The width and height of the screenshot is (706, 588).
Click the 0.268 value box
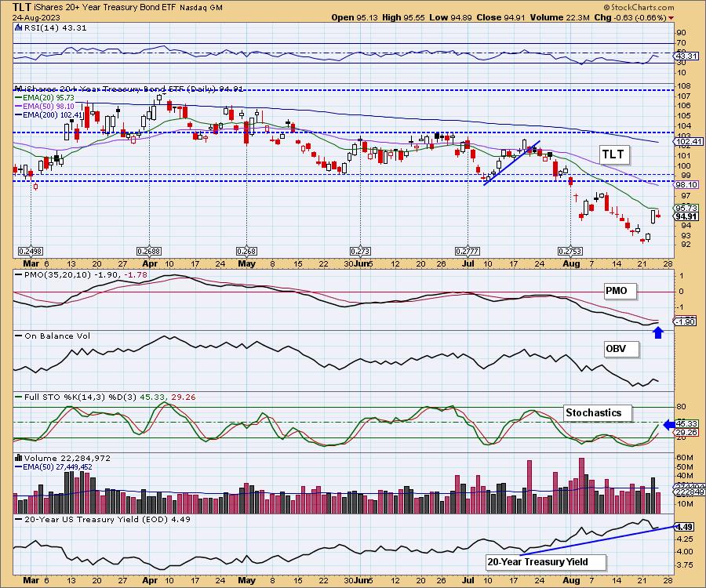(x=247, y=251)
